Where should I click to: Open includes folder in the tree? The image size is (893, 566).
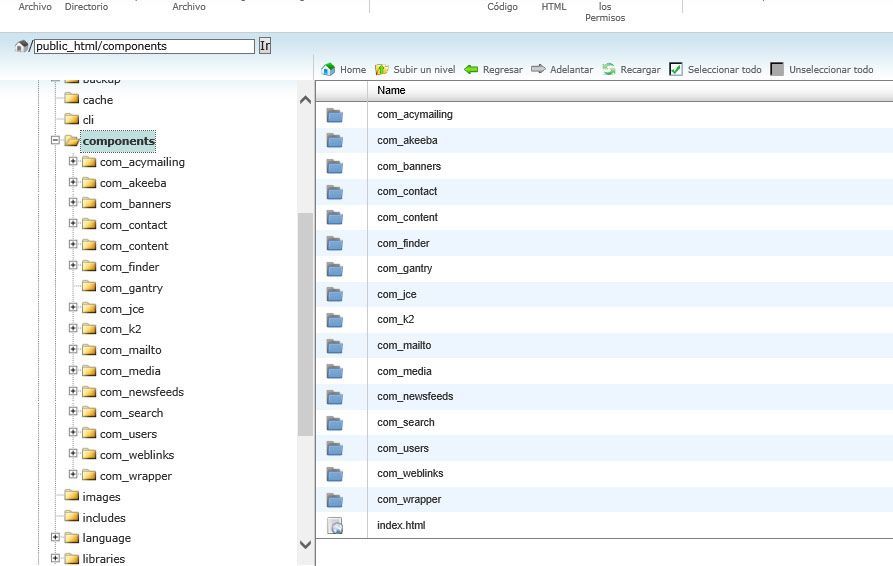click(x=104, y=518)
